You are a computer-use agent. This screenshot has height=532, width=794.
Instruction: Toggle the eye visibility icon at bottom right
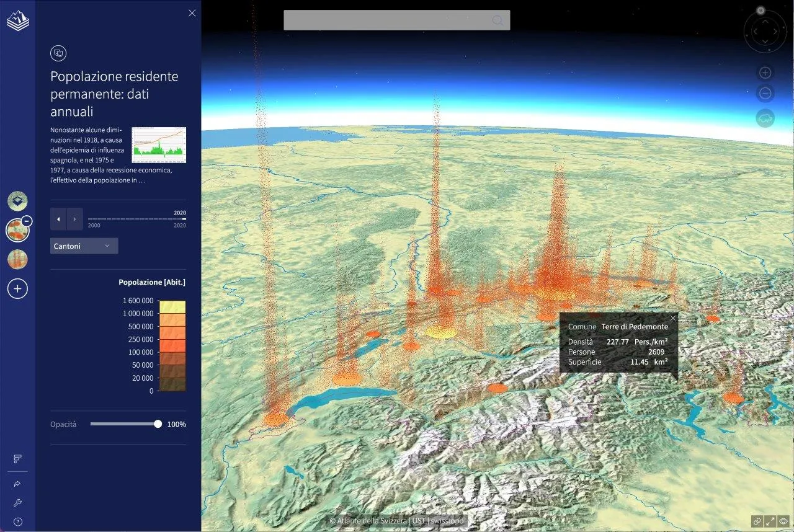click(783, 521)
